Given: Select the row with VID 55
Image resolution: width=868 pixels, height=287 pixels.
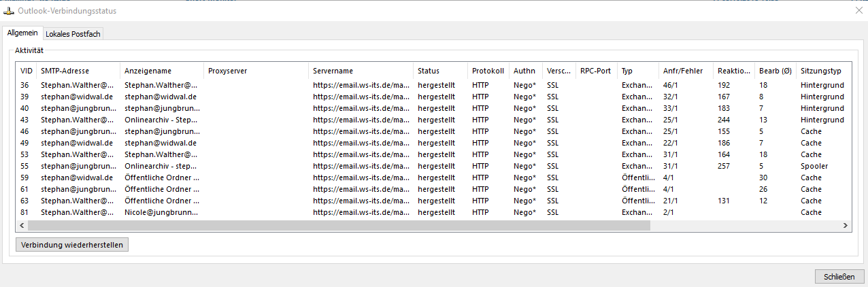Looking at the screenshot, I should (434, 167).
